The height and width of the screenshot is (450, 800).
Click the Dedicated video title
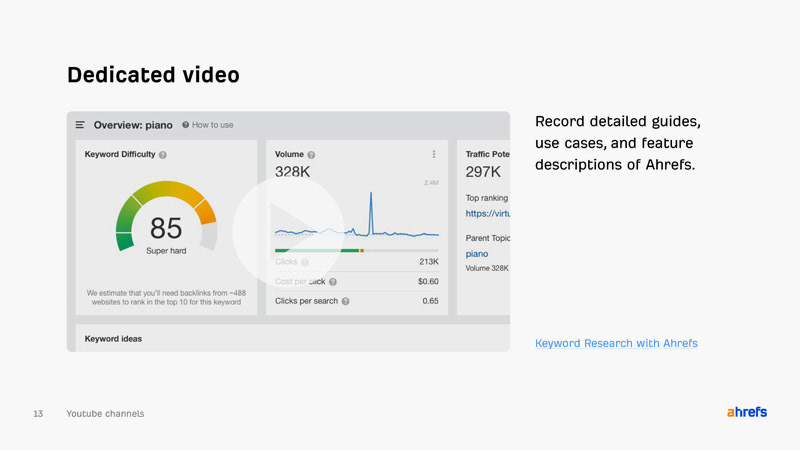(154, 75)
